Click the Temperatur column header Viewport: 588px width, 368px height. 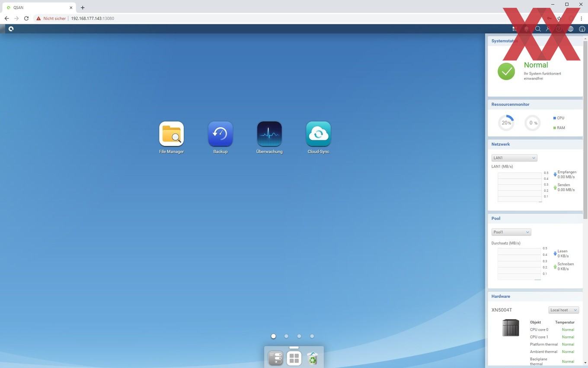click(x=565, y=322)
